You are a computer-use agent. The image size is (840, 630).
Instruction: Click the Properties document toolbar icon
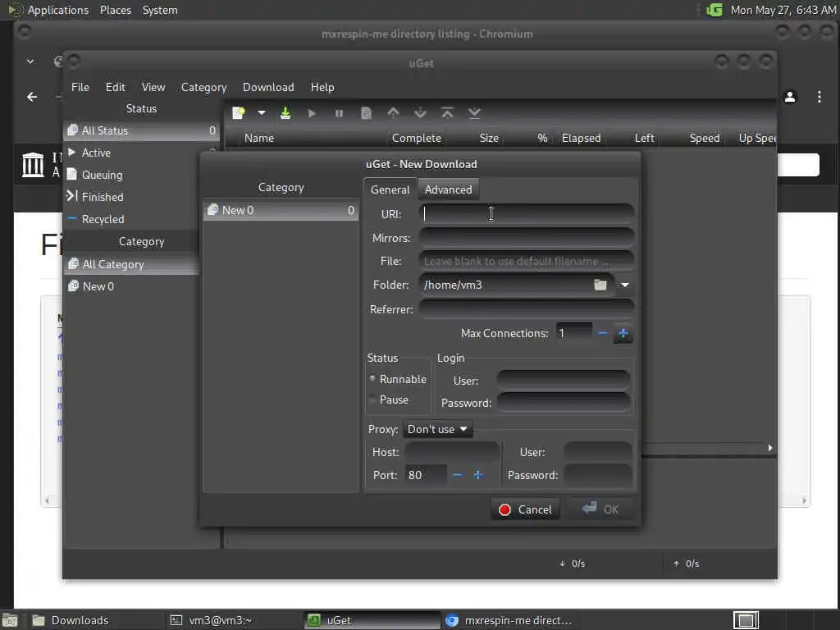(x=366, y=113)
